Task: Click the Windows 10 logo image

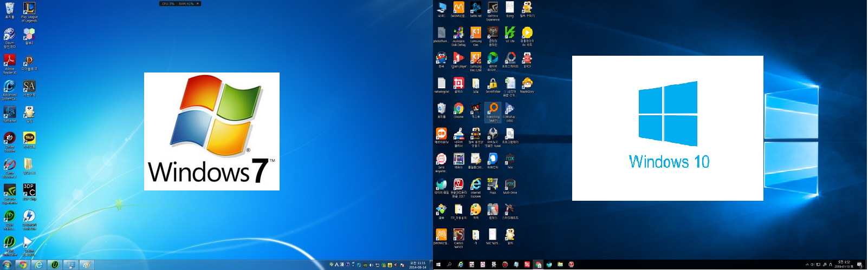Action: pos(668,128)
